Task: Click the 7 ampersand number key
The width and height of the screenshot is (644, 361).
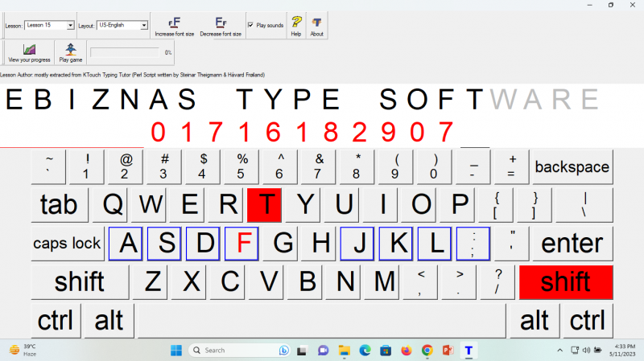Action: (x=317, y=166)
